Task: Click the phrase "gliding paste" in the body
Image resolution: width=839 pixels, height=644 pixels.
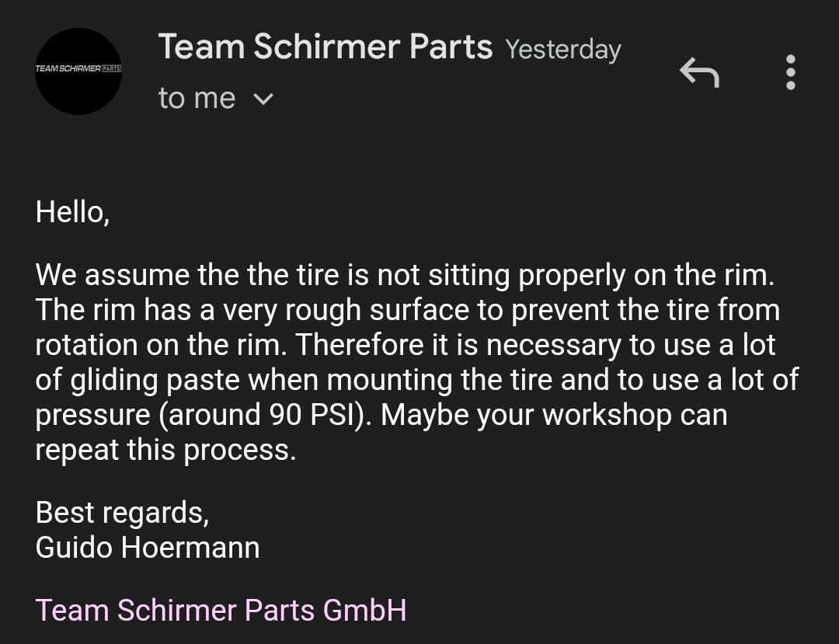Action: (x=155, y=380)
